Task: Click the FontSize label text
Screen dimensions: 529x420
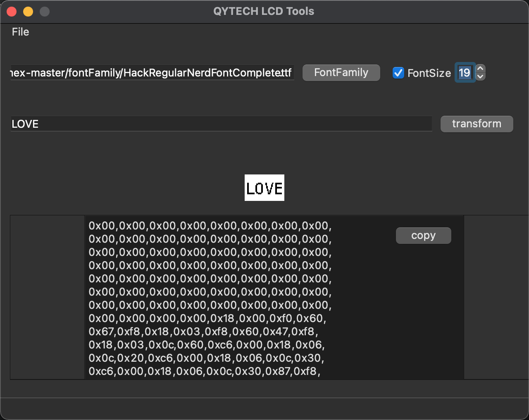Action: (429, 73)
